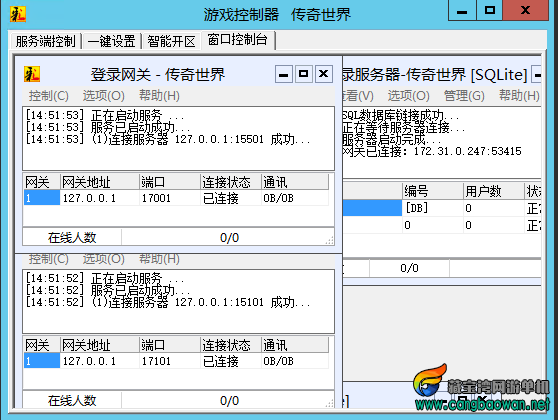Minimize the 登录网关 child window
558x420 pixels.
[284, 74]
